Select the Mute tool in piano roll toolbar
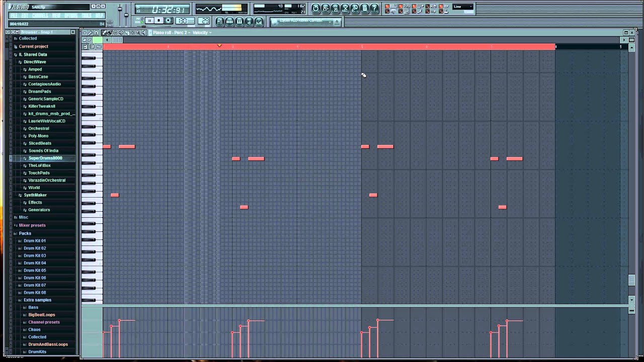The height and width of the screenshot is (362, 644). tap(121, 33)
